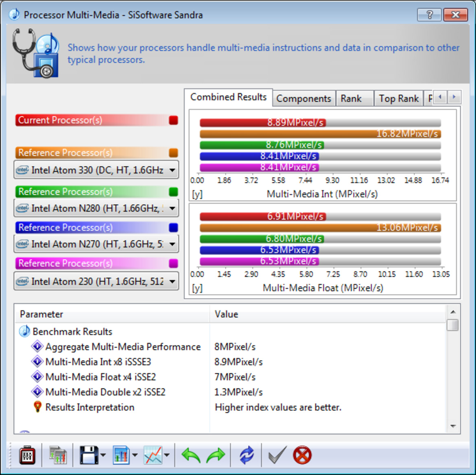This screenshot has height=475, width=476.
Task: Click the Help question mark button
Action: click(429, 15)
